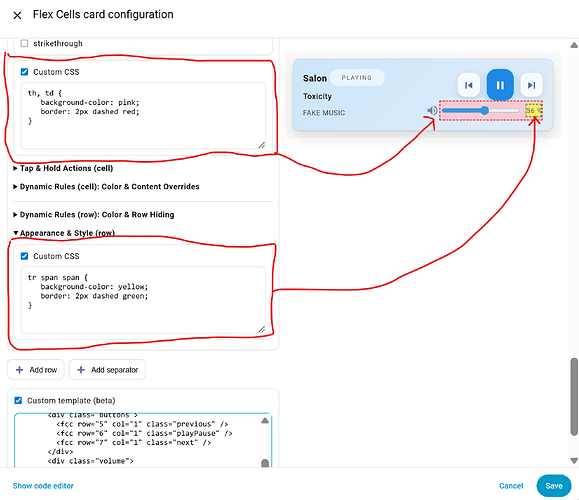The image size is (579, 500).
Task: Expand Dynamic Rules (row) Color & Row Hiding
Action: 93,215
